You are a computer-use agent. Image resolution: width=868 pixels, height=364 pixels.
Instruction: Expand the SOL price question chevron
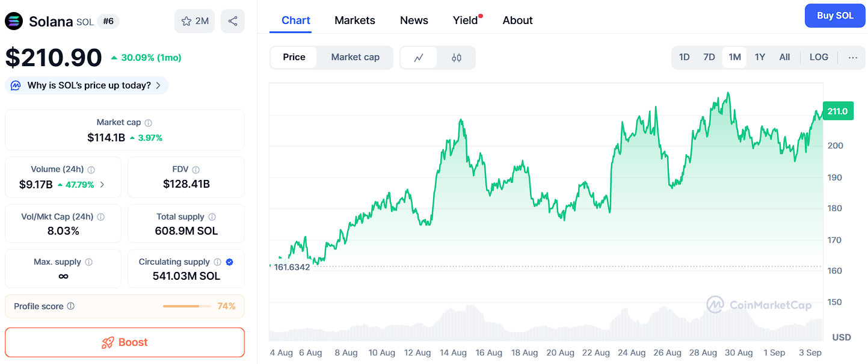tap(158, 85)
